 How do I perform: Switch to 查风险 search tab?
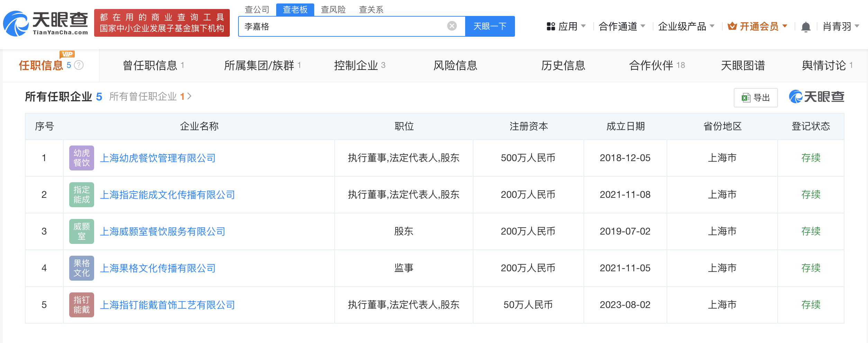tap(333, 9)
